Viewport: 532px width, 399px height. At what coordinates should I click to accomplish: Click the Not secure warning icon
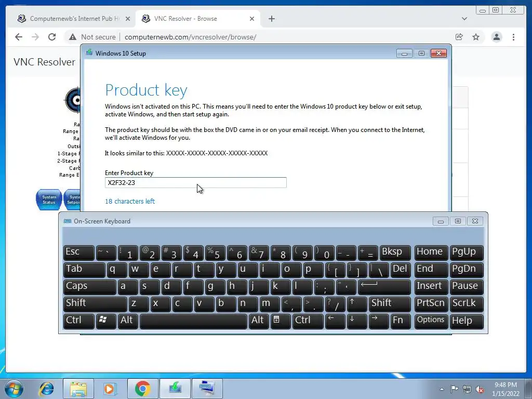73,37
